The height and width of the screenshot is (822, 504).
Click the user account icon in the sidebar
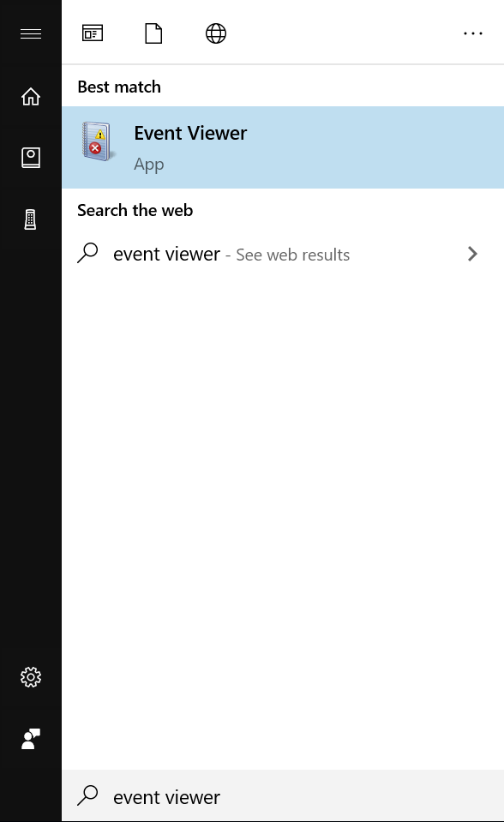tap(31, 739)
